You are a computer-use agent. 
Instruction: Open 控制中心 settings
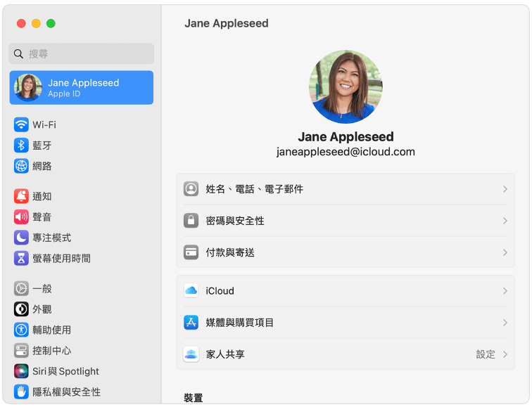tap(52, 351)
